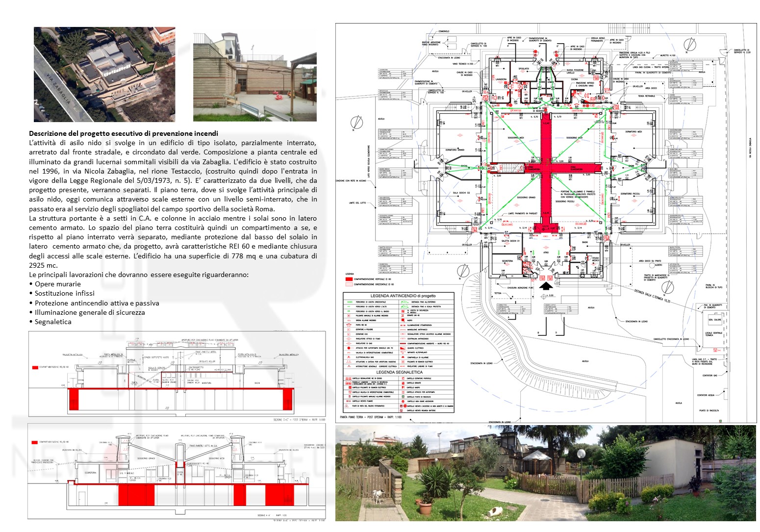Viewport: 760px width, 532px height.
Task: Click the red dot 'Attacco per autopompa' legend symbol
Action: 349,348
